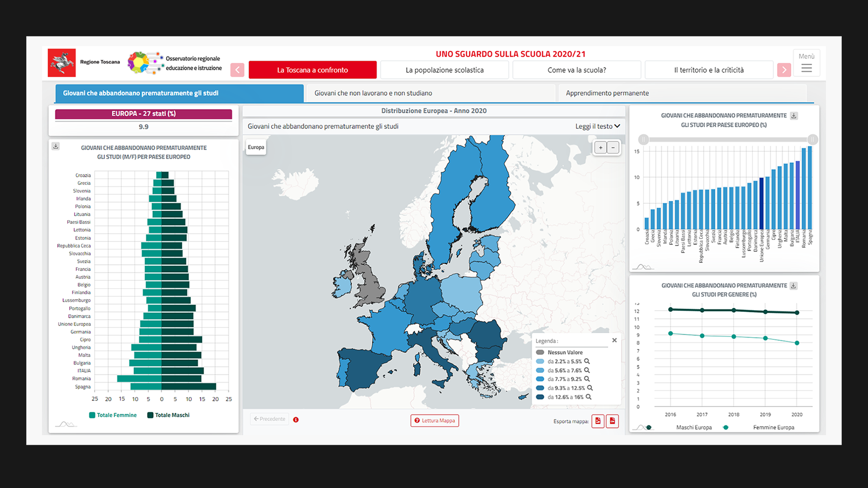Export map as CSV file icon
Viewport: 868px width, 488px height.
coord(612,421)
